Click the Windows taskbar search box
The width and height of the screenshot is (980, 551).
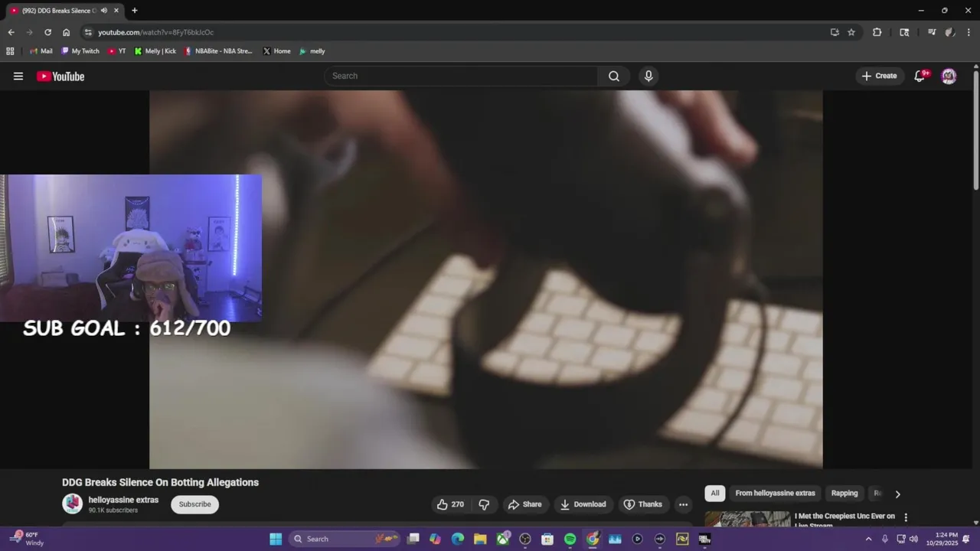click(345, 539)
